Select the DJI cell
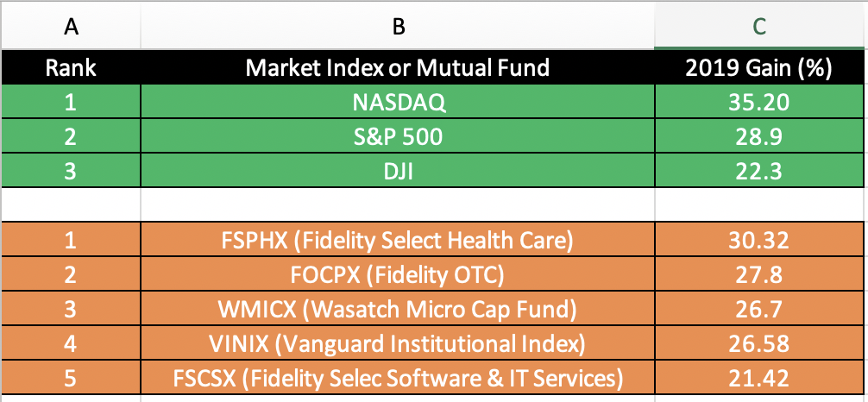The height and width of the screenshot is (402, 868). (x=398, y=171)
